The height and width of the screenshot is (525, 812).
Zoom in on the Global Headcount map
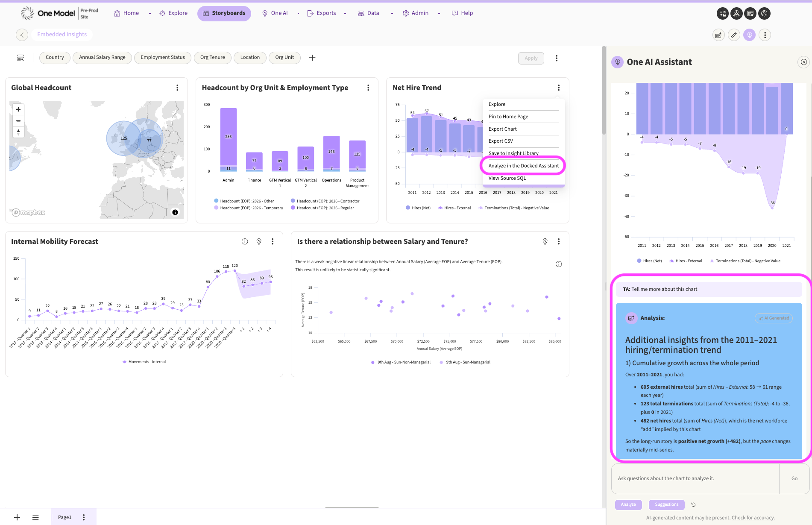(18, 109)
